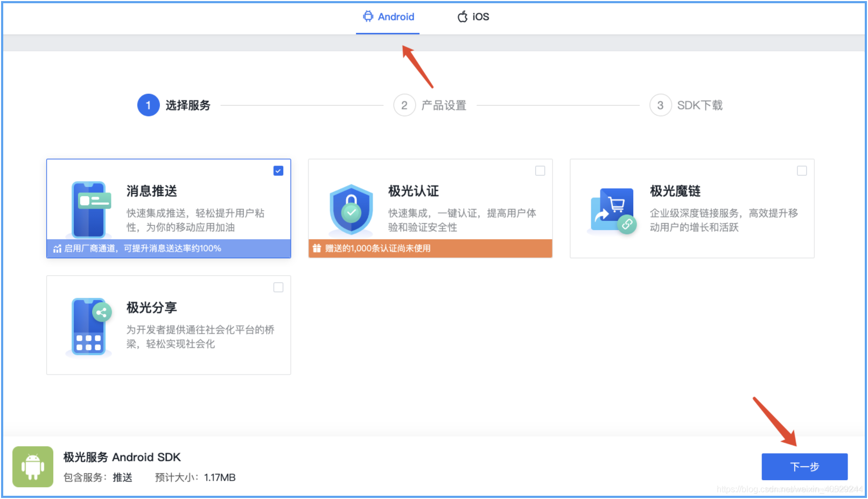Select the 极光分享 title text
The image size is (868, 499).
(152, 308)
